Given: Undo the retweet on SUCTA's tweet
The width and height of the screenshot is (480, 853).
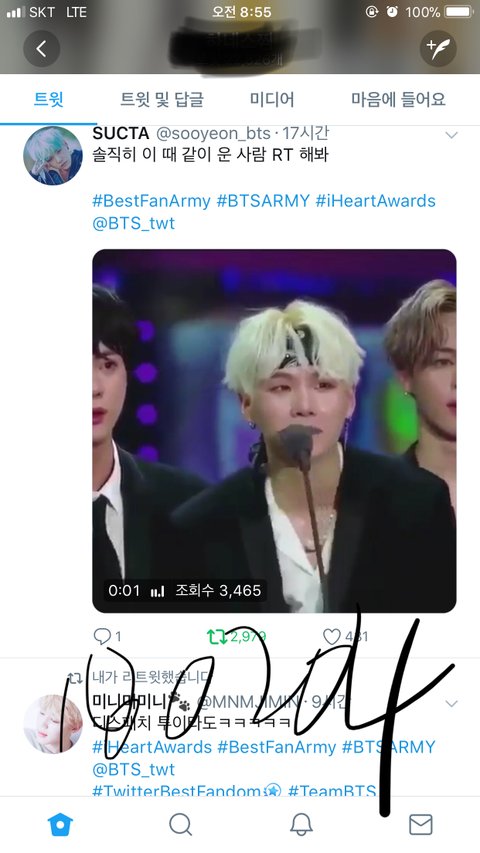Looking at the screenshot, I should coord(236,636).
